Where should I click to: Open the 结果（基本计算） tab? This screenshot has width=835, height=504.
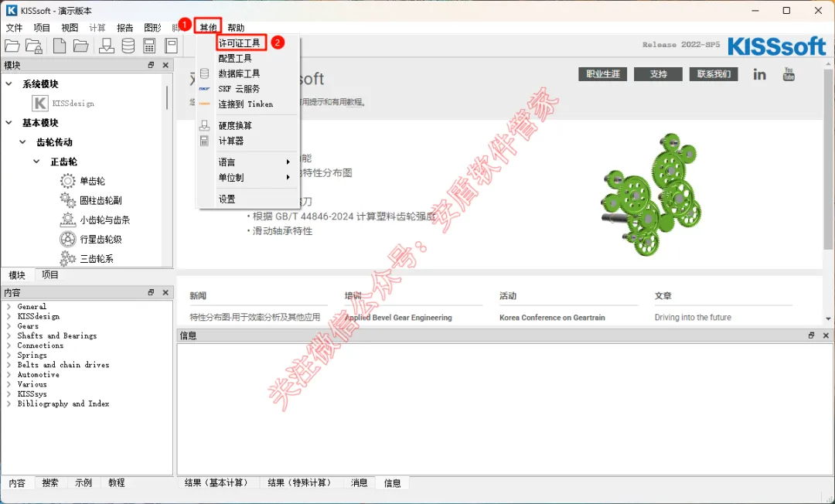[x=216, y=482]
